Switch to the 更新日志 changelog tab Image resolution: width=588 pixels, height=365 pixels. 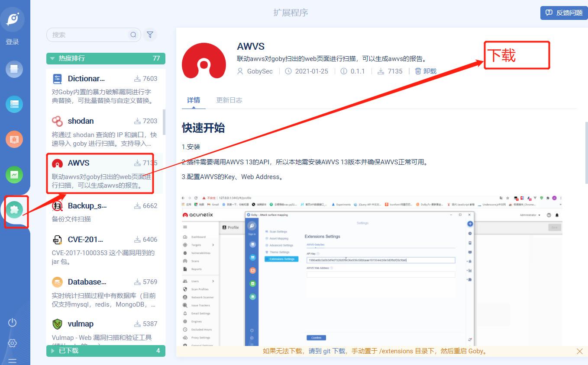click(229, 100)
